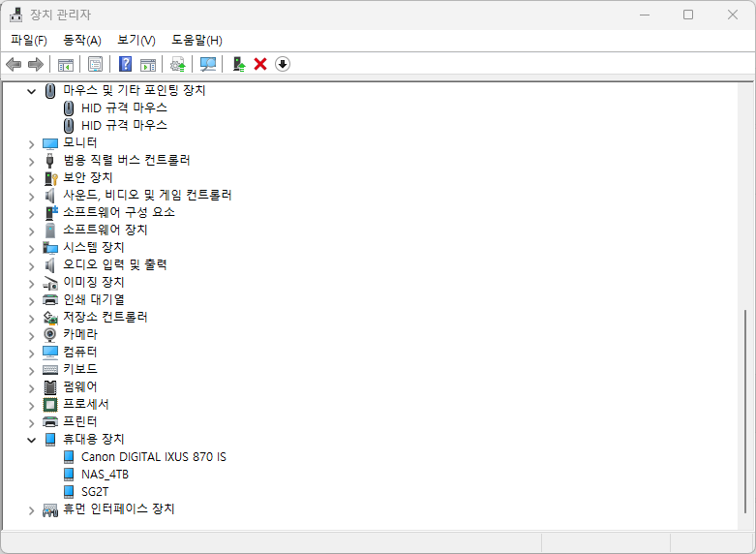Screen dimensions: 756x554
Task: Click the 소프트웨어 구성 요소 icon
Action: 50,213
